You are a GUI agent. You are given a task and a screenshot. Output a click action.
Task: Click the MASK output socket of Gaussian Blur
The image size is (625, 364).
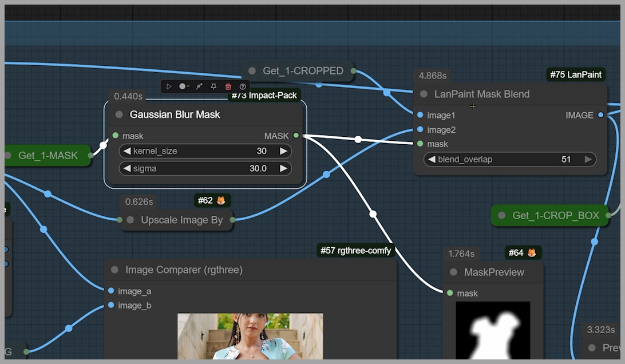pyautogui.click(x=296, y=136)
